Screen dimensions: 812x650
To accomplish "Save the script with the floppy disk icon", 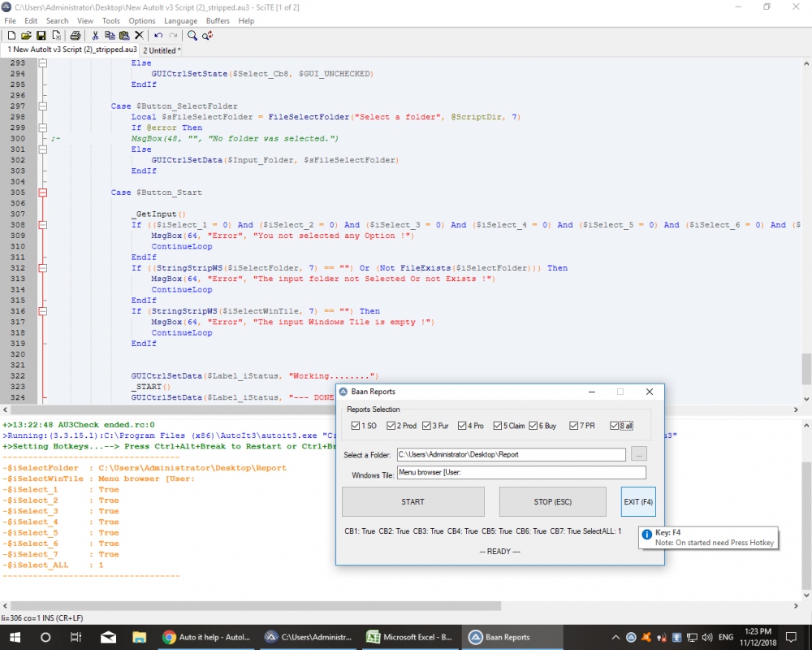I will point(41,35).
